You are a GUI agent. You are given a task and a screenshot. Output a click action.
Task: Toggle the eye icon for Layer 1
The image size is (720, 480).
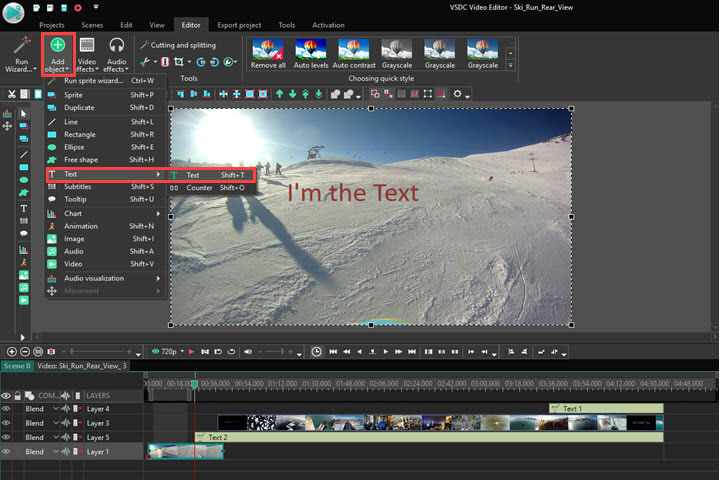7,452
